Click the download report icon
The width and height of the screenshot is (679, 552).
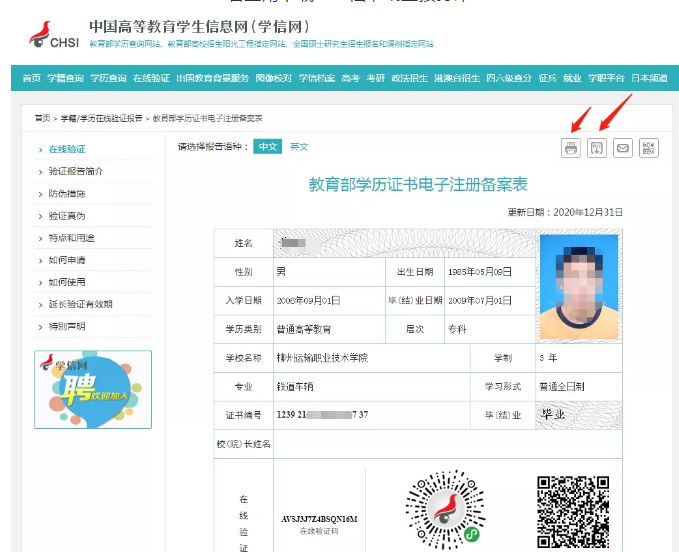pyautogui.click(x=597, y=148)
